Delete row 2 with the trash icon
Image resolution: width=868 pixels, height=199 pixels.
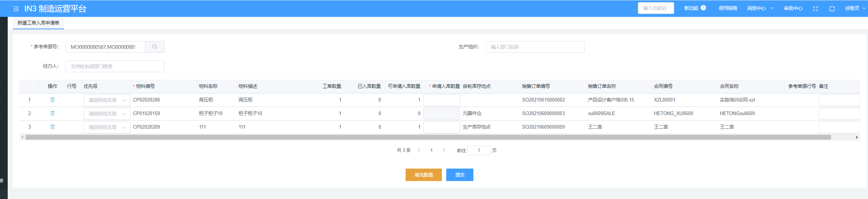point(52,113)
